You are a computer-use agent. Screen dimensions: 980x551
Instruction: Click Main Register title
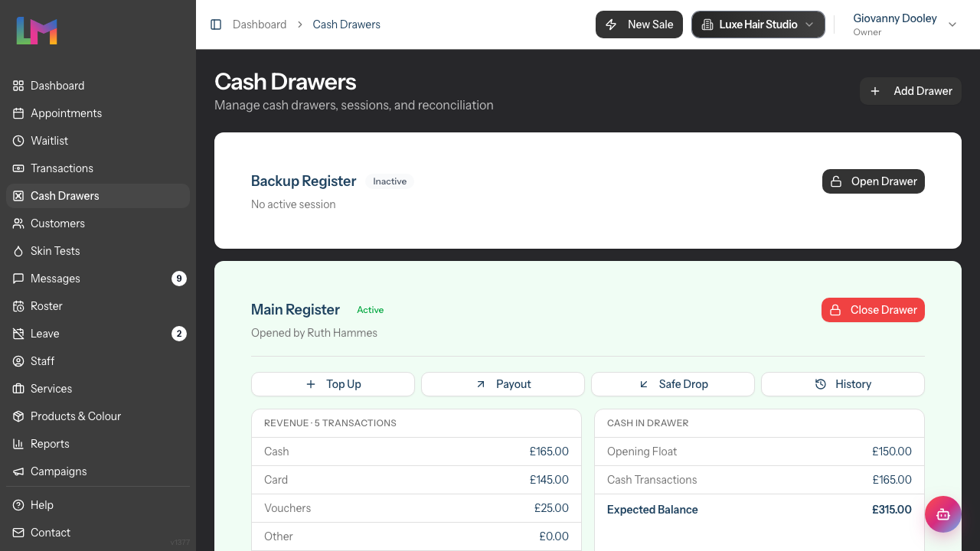tap(296, 310)
